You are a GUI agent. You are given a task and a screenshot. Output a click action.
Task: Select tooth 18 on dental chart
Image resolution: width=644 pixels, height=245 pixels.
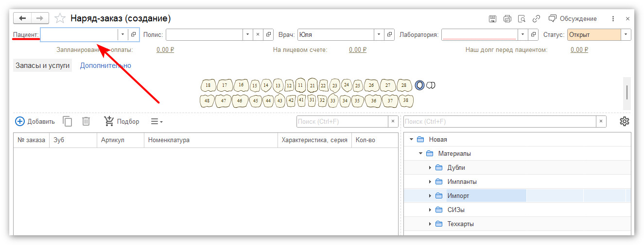tap(208, 85)
